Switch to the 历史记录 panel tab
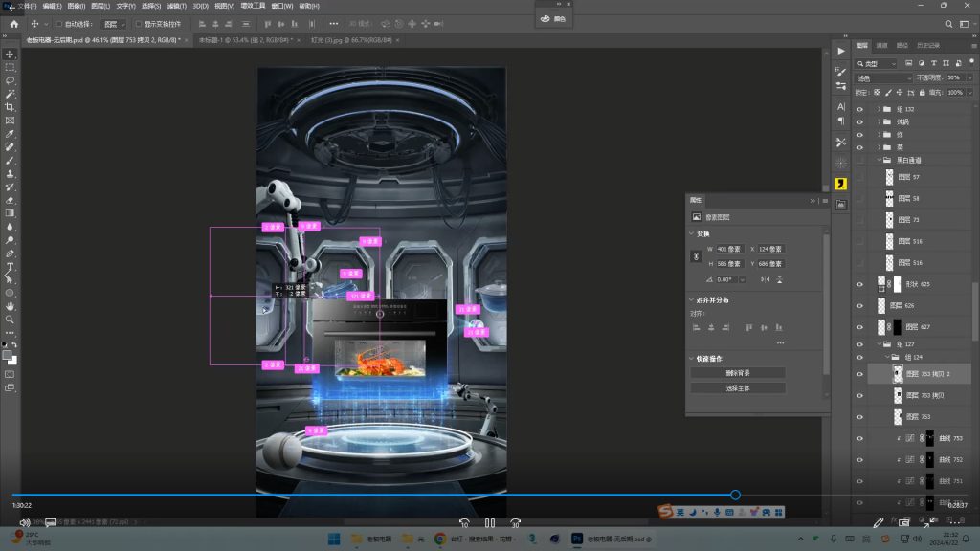980x551 pixels. coord(927,45)
